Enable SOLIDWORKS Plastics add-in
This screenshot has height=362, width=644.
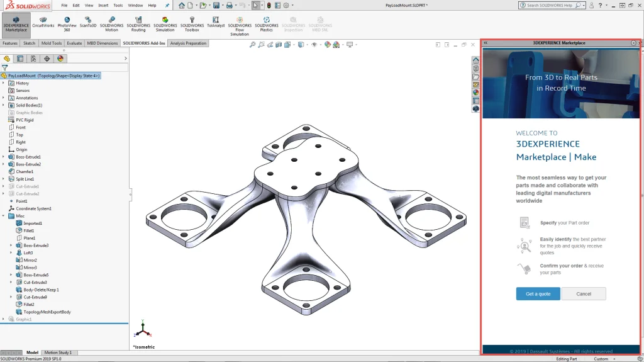(266, 25)
